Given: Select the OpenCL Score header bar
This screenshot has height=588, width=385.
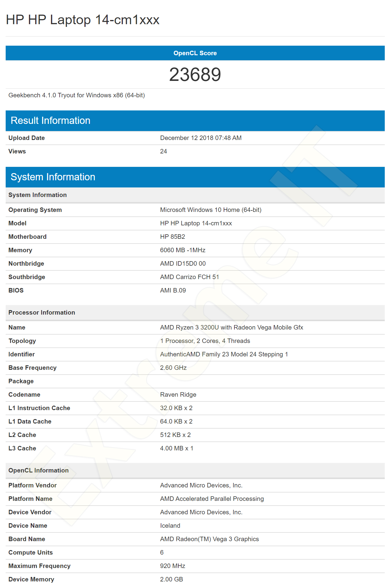Looking at the screenshot, I should click(x=195, y=53).
